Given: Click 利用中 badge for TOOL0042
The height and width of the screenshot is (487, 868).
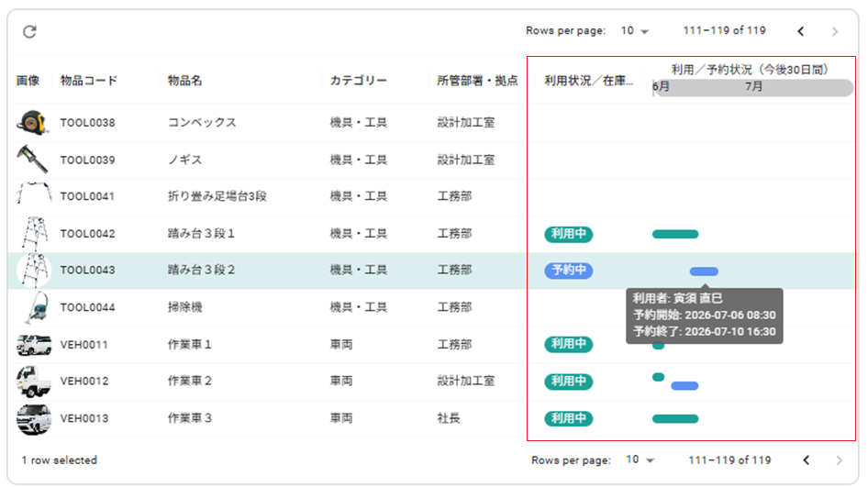Looking at the screenshot, I should [x=569, y=234].
